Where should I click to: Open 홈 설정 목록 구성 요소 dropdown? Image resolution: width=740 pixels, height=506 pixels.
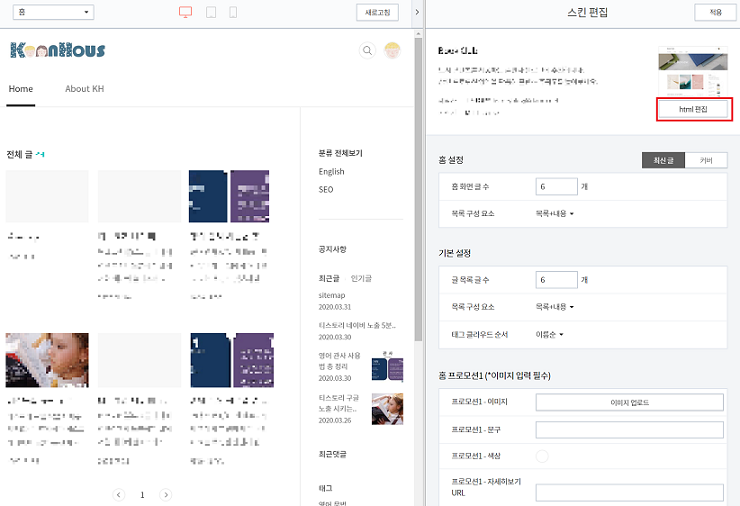(x=555, y=213)
